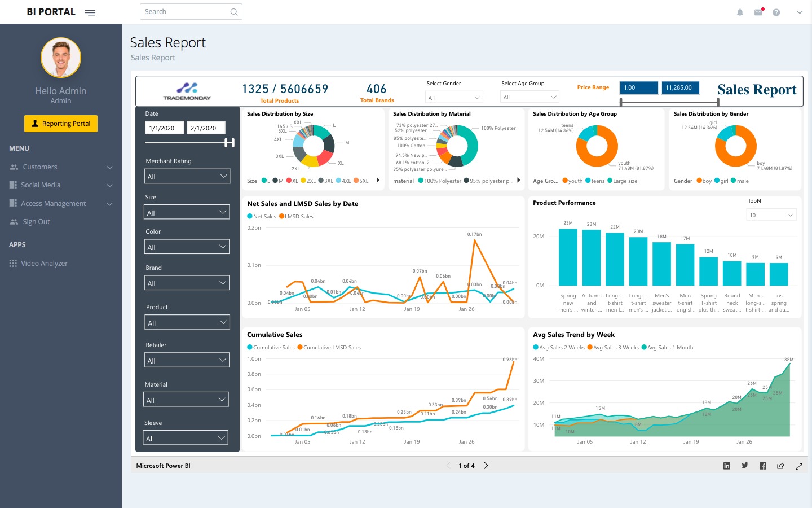The width and height of the screenshot is (812, 508).
Task: Share report on Twitter icon
Action: point(745,466)
